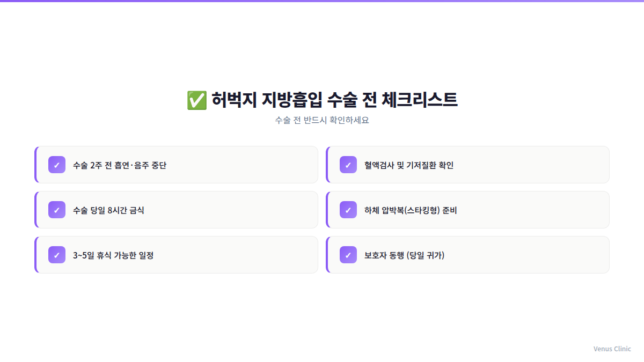This screenshot has width=644, height=362.
Task: Expand the 혈액검사 및 기저질환 확인 card
Action: pyautogui.click(x=467, y=165)
